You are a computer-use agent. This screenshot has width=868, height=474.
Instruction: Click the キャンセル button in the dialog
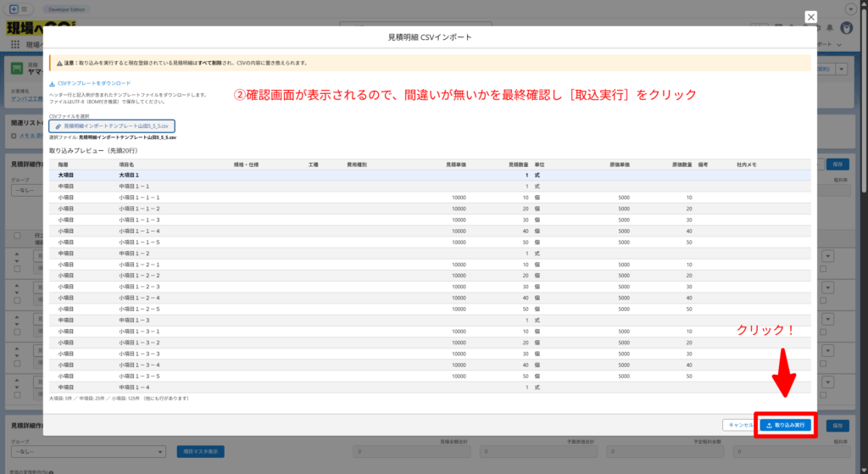[738, 425]
